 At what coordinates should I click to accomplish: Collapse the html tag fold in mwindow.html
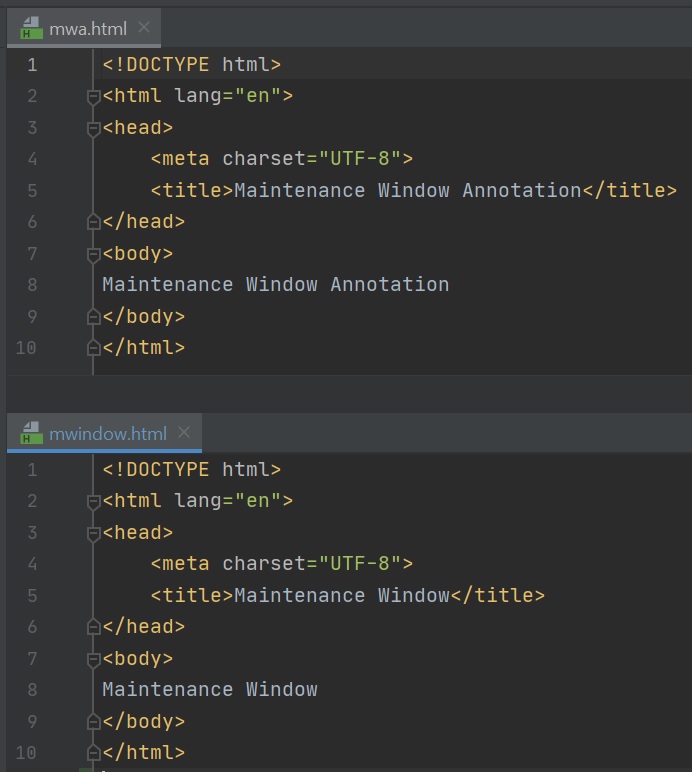[94, 501]
